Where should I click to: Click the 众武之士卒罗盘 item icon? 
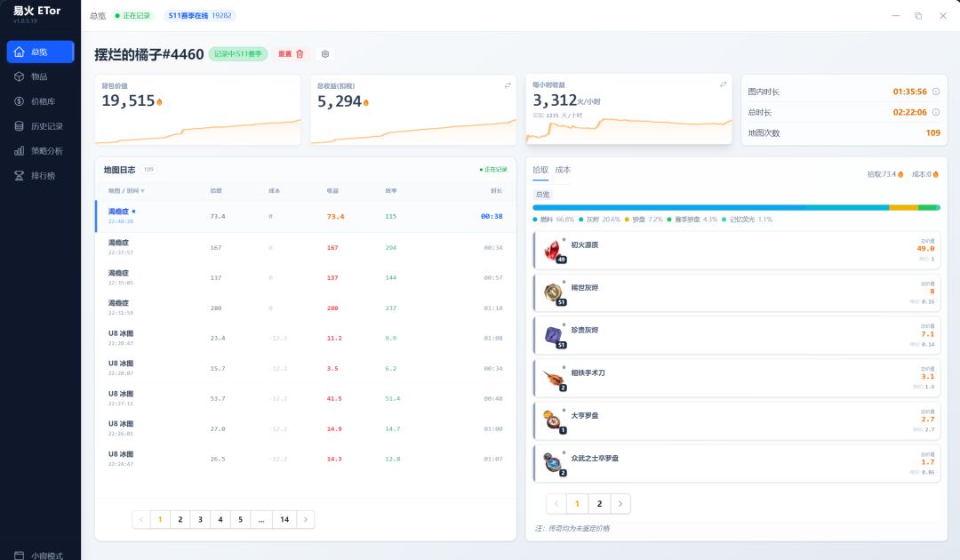pyautogui.click(x=553, y=463)
